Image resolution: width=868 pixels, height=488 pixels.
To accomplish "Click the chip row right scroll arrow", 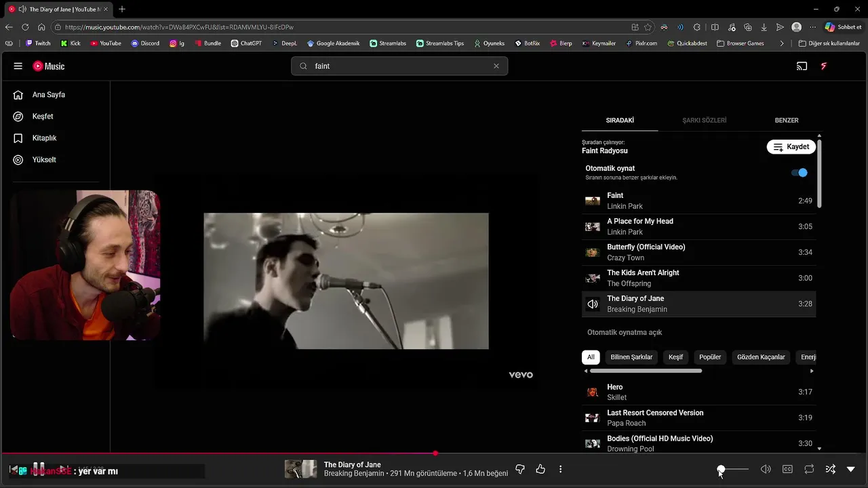I will click(x=812, y=371).
